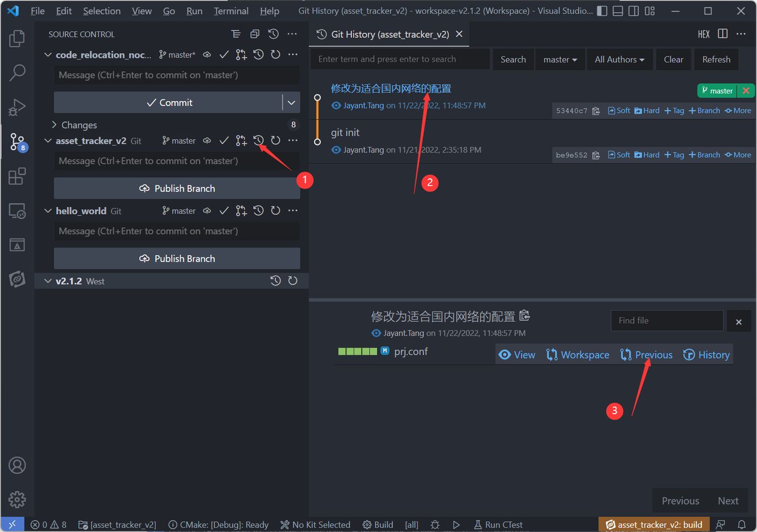This screenshot has width=757, height=532.
Task: Click Git history icon for asset_tracker_v2
Action: [x=258, y=141]
